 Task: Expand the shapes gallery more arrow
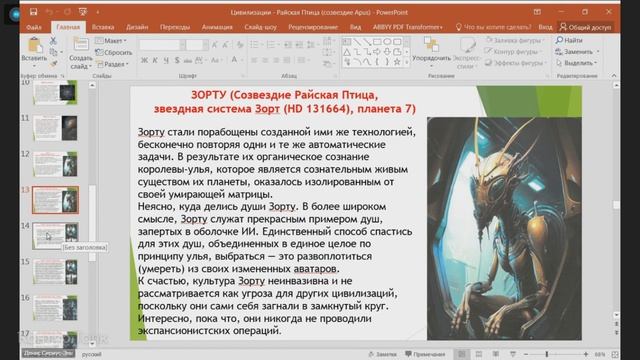407,62
